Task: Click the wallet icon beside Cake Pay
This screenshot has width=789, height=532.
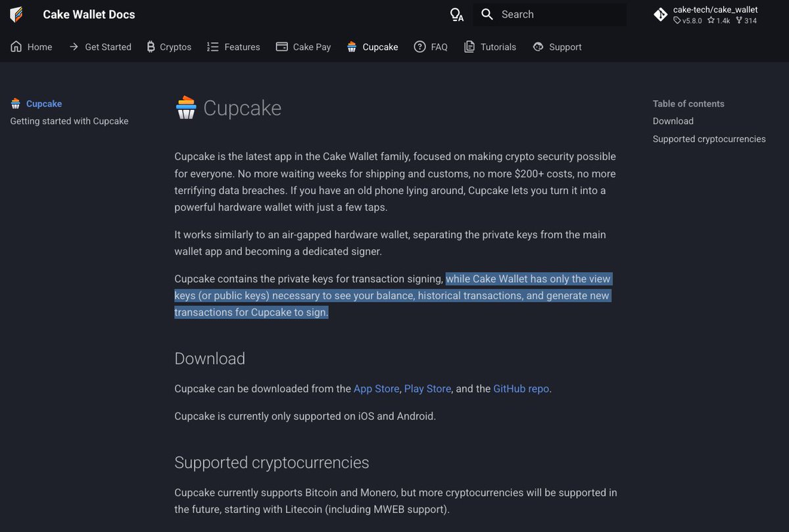Action: (281, 47)
